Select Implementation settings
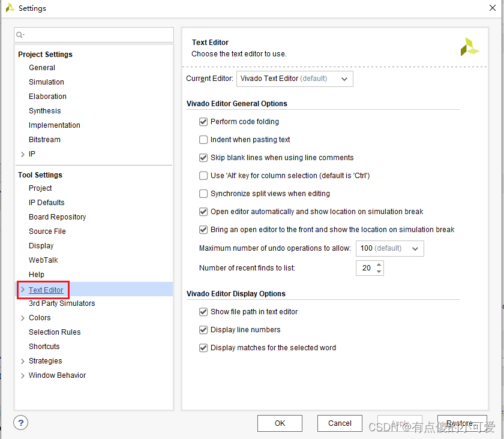Image resolution: width=504 pixels, height=439 pixels. click(55, 125)
